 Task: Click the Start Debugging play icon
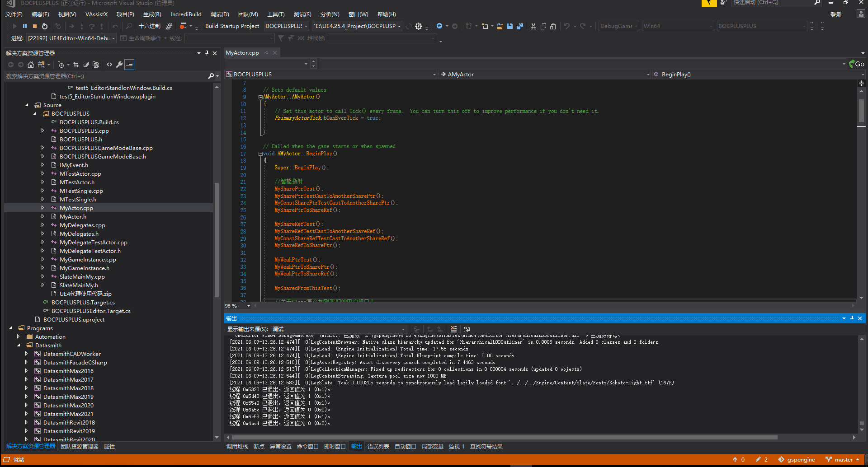(x=14, y=26)
